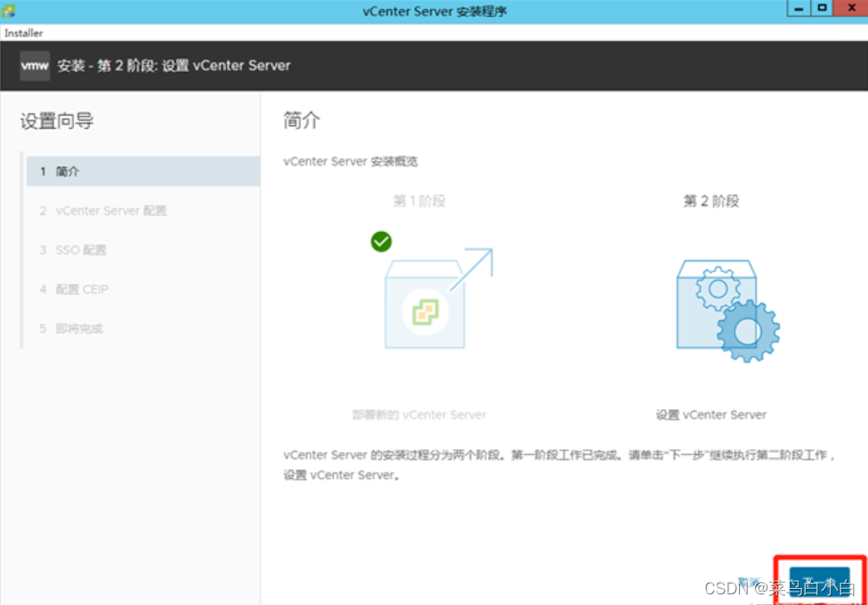Image resolution: width=868 pixels, height=605 pixels.
Task: Click the vCenter Server 安装概览 subtitle
Action: pyautogui.click(x=350, y=162)
